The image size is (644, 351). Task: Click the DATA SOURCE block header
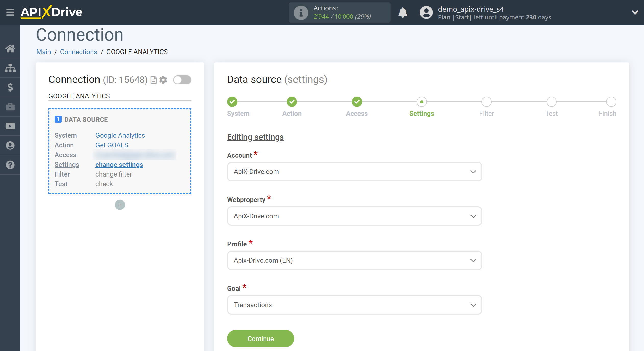(86, 120)
